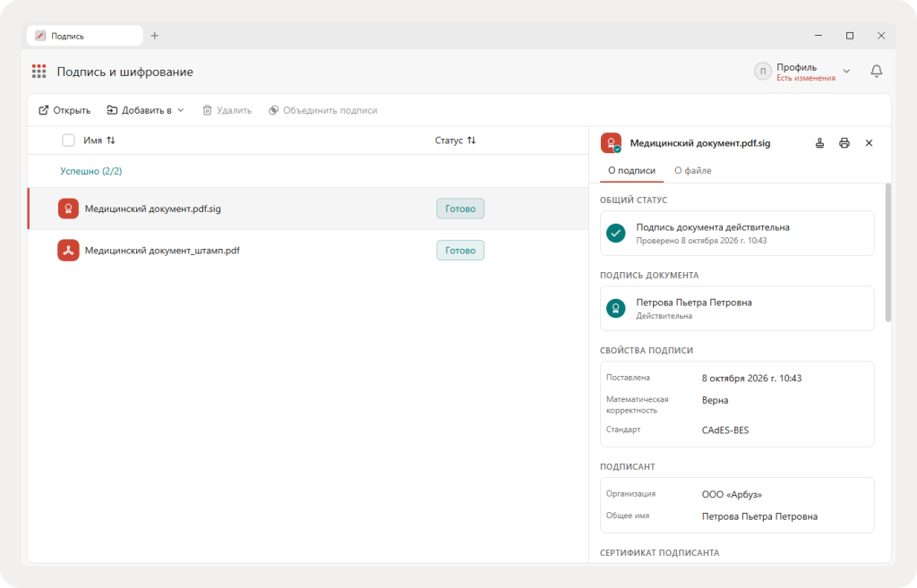The height and width of the screenshot is (588, 917).
Task: Click the Подпись tab pencil icon
Action: pos(40,36)
